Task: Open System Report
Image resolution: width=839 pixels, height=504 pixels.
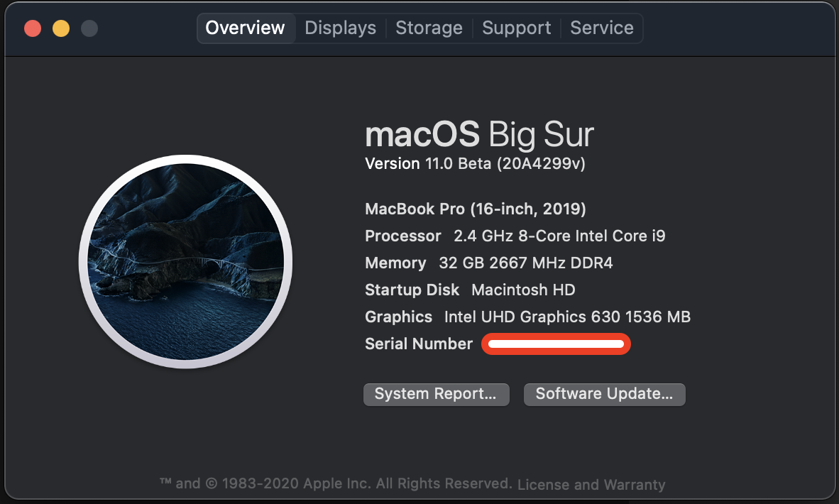Action: 436,394
